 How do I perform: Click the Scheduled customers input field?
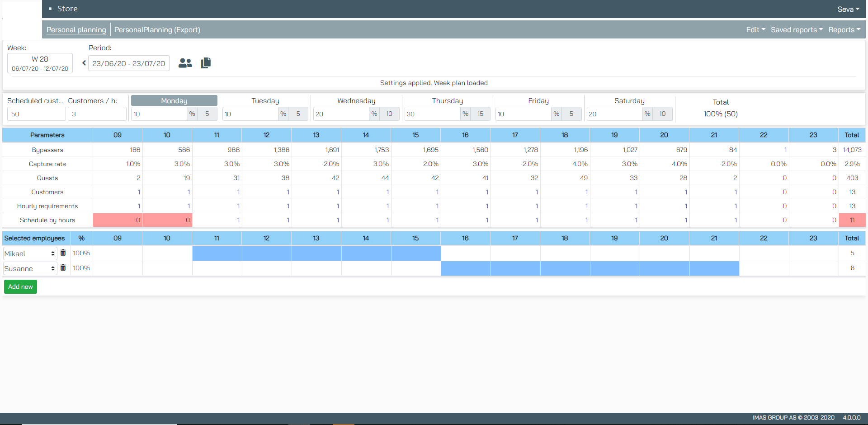point(36,114)
